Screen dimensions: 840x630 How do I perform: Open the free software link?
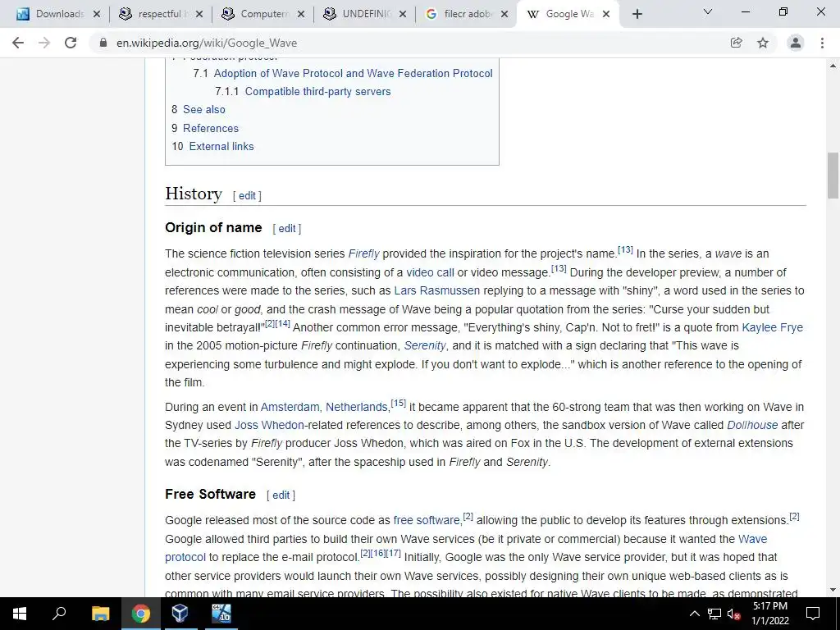tap(427, 520)
